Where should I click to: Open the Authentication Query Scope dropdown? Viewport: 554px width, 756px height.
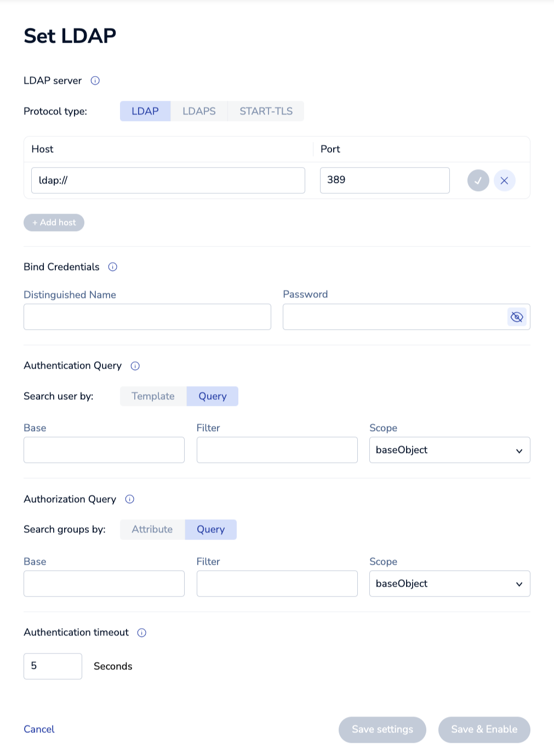point(449,450)
